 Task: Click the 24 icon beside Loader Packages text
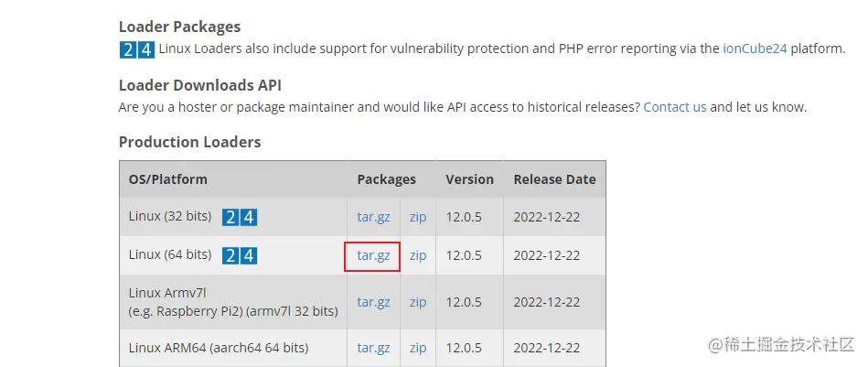[x=136, y=50]
